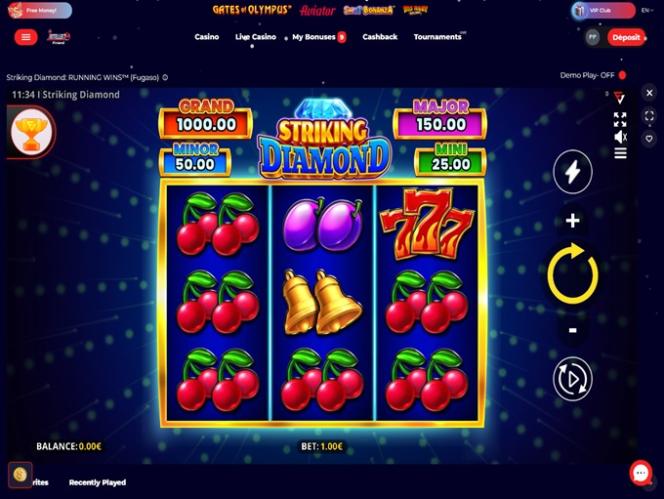The width and height of the screenshot is (664, 499).
Task: Open the VIP Club link
Action: pos(603,10)
